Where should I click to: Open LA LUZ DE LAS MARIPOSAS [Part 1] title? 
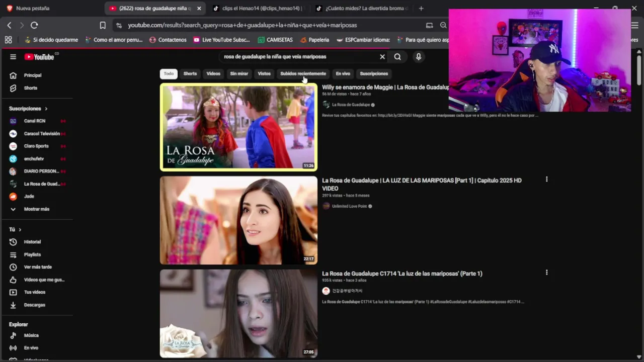(x=422, y=185)
